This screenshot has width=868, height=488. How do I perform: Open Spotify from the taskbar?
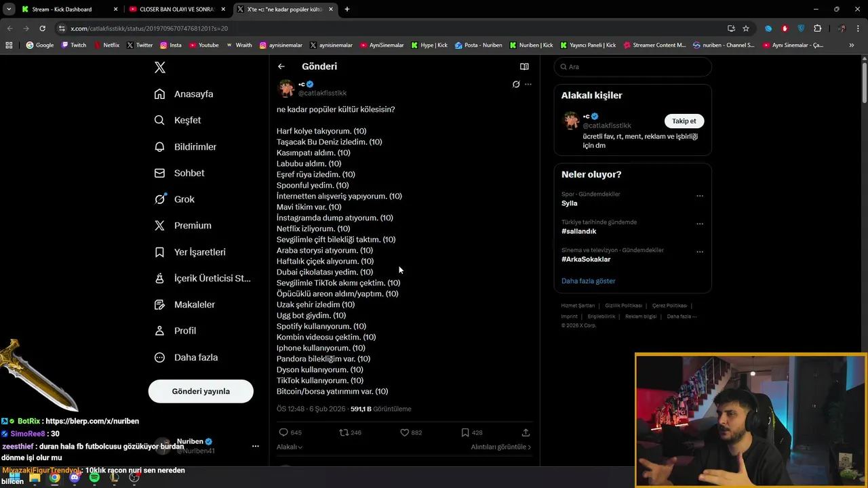(x=94, y=477)
